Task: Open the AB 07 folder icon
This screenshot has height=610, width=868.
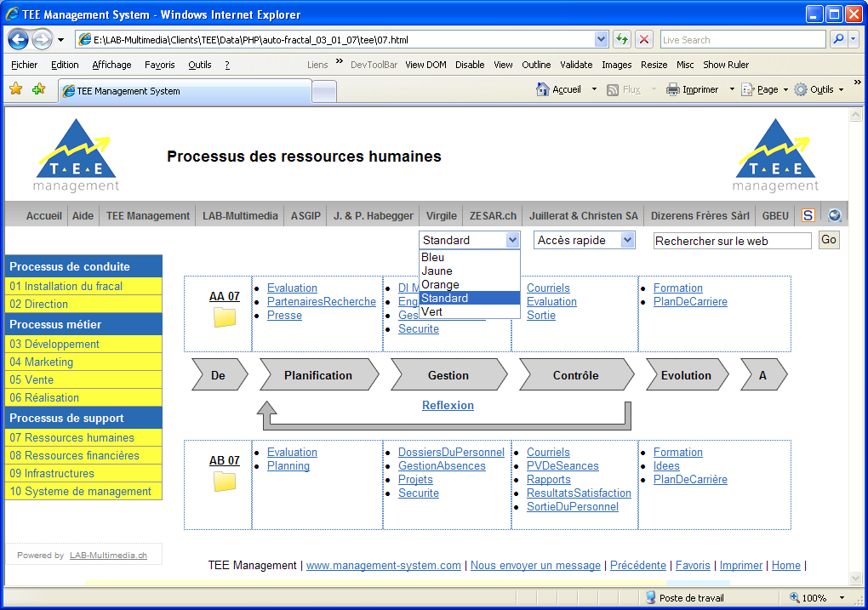Action: tap(224, 482)
